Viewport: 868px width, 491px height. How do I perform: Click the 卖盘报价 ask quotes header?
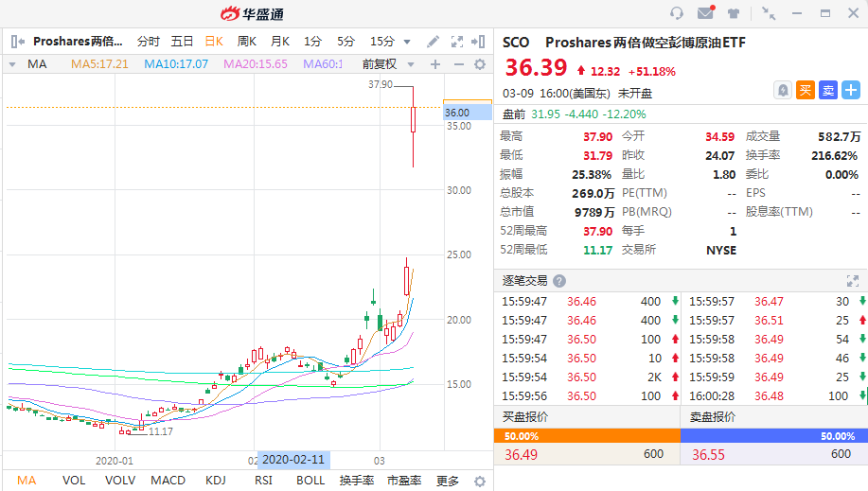click(713, 417)
